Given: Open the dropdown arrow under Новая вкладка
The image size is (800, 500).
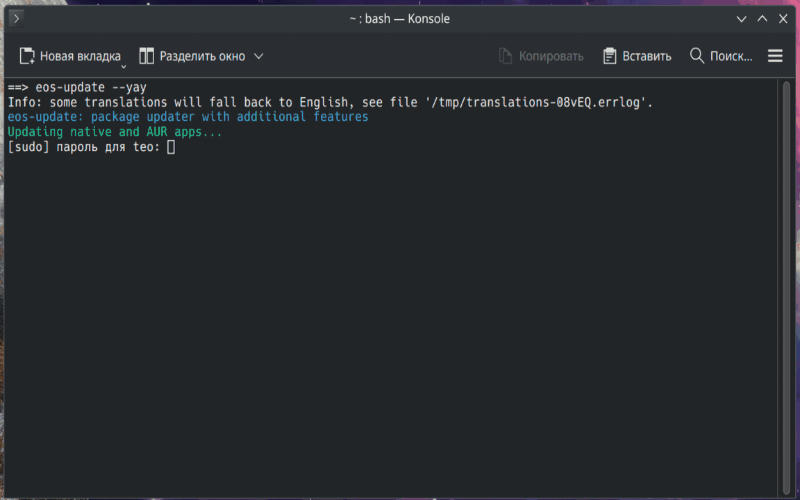Looking at the screenshot, I should pyautogui.click(x=123, y=66).
